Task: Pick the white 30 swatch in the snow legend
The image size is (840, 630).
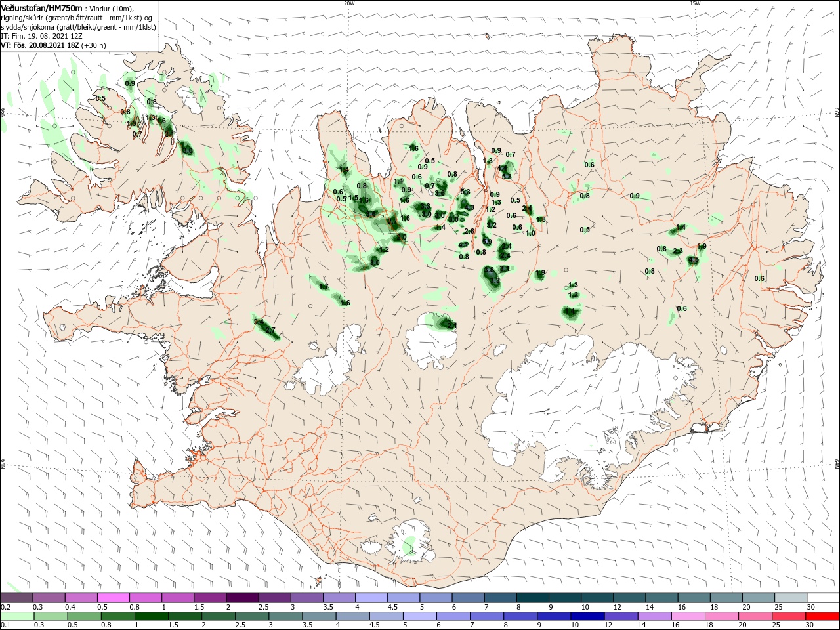Action: click(x=823, y=598)
